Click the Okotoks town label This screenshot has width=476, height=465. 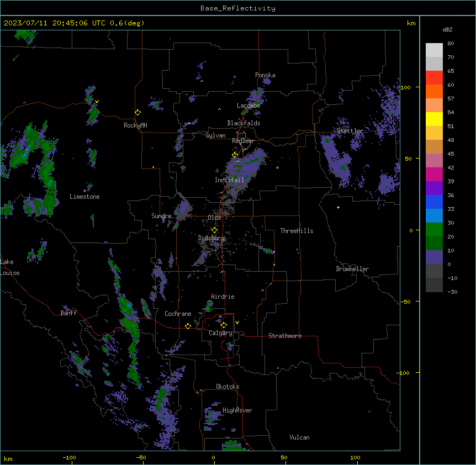[228, 387]
